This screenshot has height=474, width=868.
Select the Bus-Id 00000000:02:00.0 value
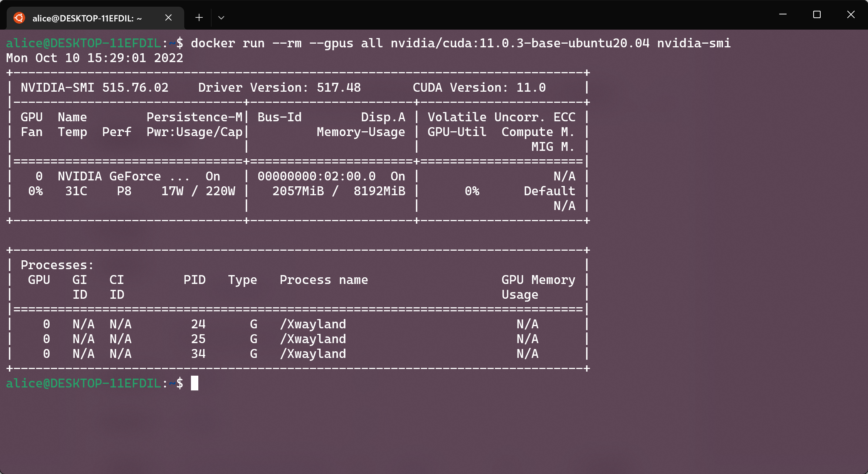(x=316, y=176)
